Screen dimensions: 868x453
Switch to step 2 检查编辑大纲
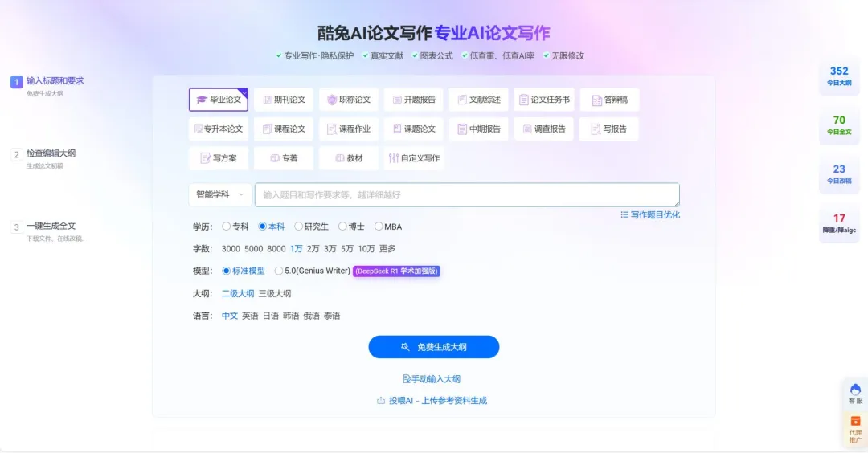coord(50,153)
